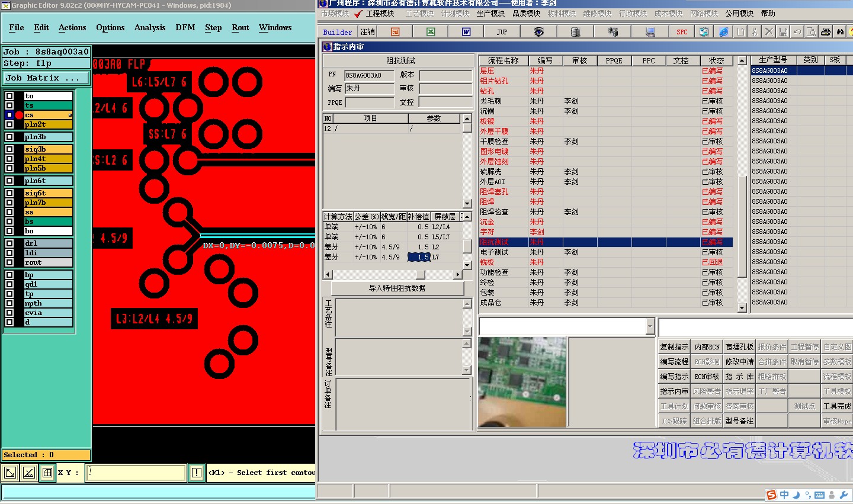Viewport: 853px width, 504px height.
Task: Open the Analysis menu
Action: pyautogui.click(x=150, y=27)
